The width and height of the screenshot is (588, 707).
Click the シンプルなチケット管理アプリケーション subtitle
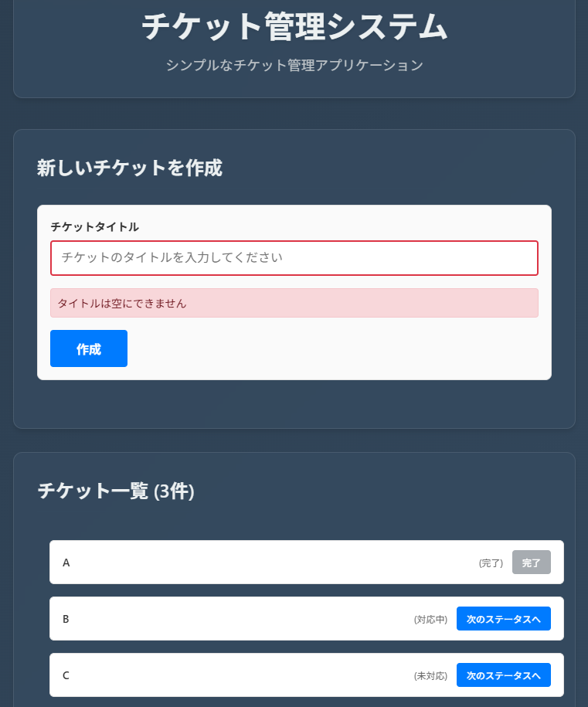[294, 66]
